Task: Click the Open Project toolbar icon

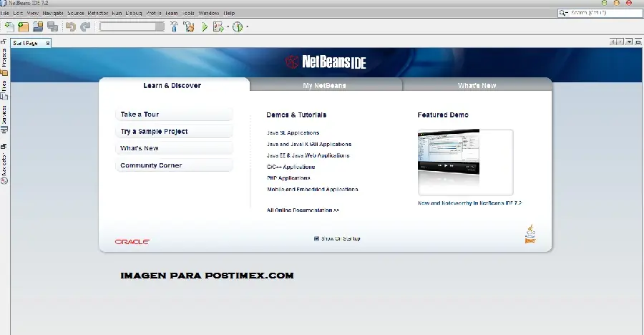Action: click(38, 26)
